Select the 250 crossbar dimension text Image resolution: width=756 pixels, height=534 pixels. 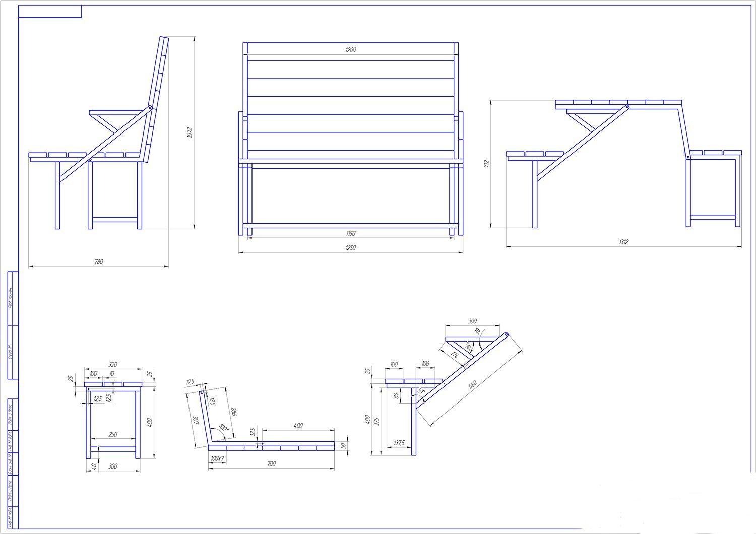pos(113,434)
